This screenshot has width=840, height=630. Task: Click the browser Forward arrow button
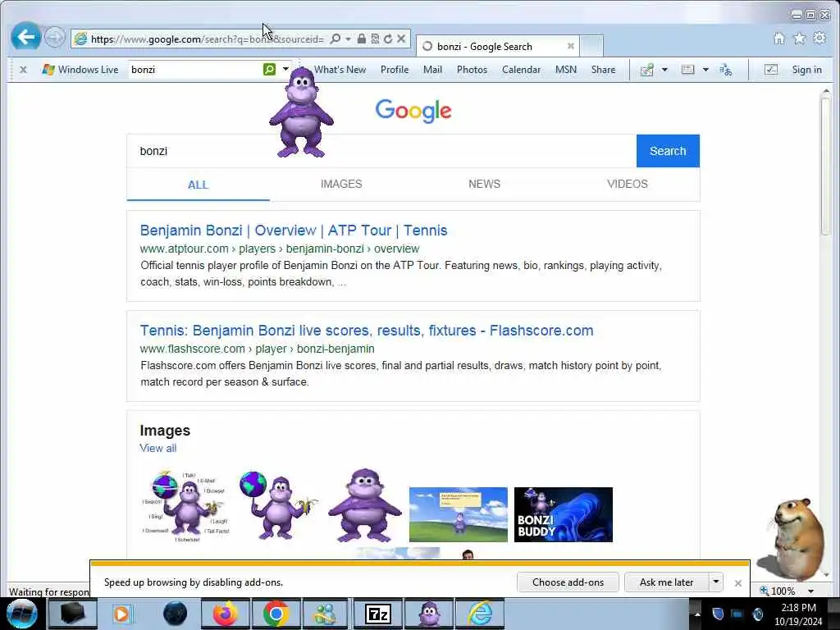(54, 38)
